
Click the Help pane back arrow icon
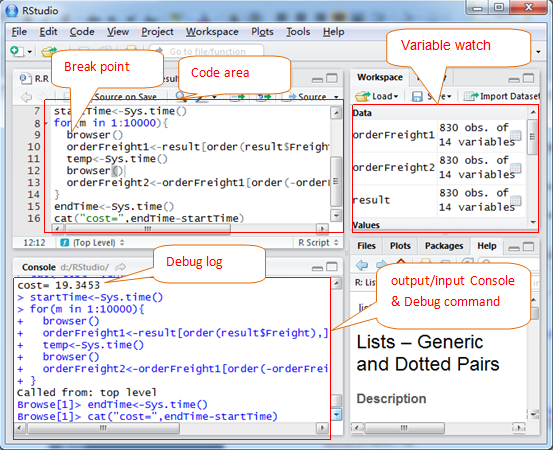tap(362, 264)
